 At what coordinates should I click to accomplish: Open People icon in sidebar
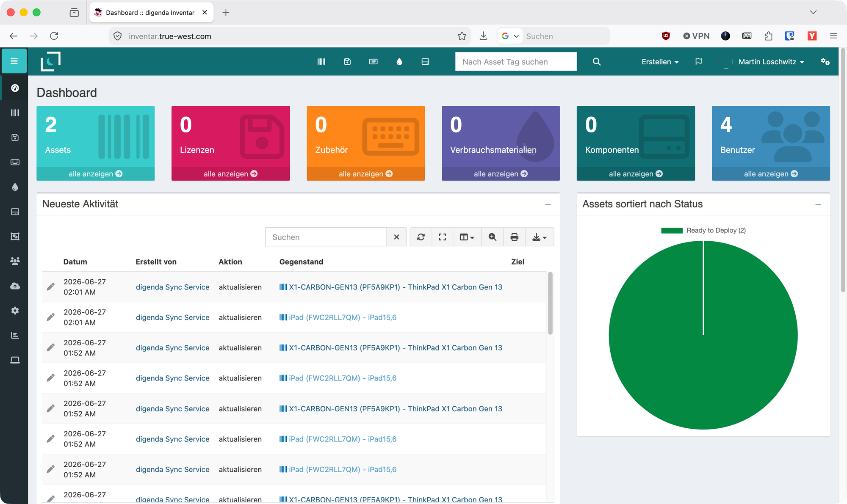coord(15,261)
